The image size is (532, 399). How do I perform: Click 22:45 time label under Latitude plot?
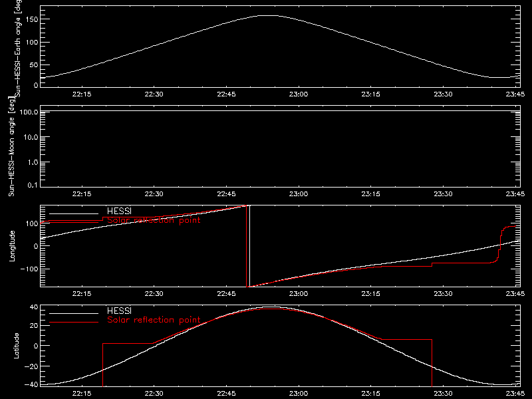click(x=226, y=394)
